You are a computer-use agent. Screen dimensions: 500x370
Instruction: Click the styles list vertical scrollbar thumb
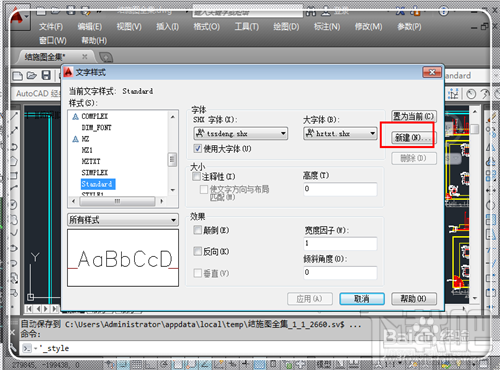(x=172, y=159)
